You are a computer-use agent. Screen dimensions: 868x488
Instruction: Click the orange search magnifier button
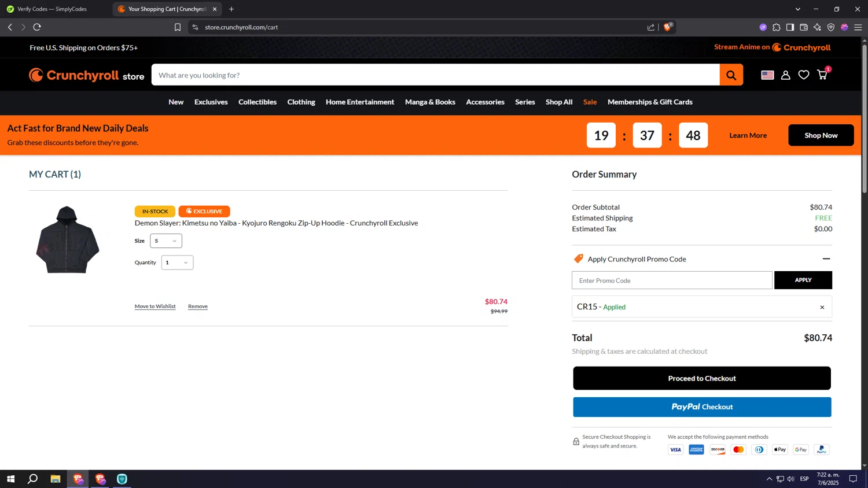(731, 75)
